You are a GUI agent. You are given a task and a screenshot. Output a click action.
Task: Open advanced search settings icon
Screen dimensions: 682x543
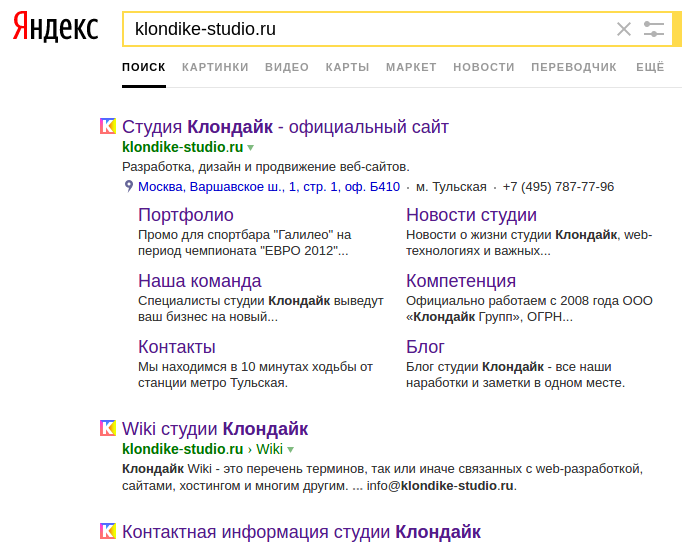coord(654,29)
